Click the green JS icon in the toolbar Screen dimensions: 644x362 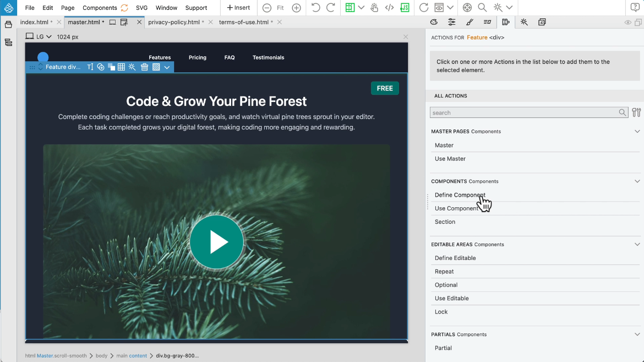pyautogui.click(x=405, y=8)
